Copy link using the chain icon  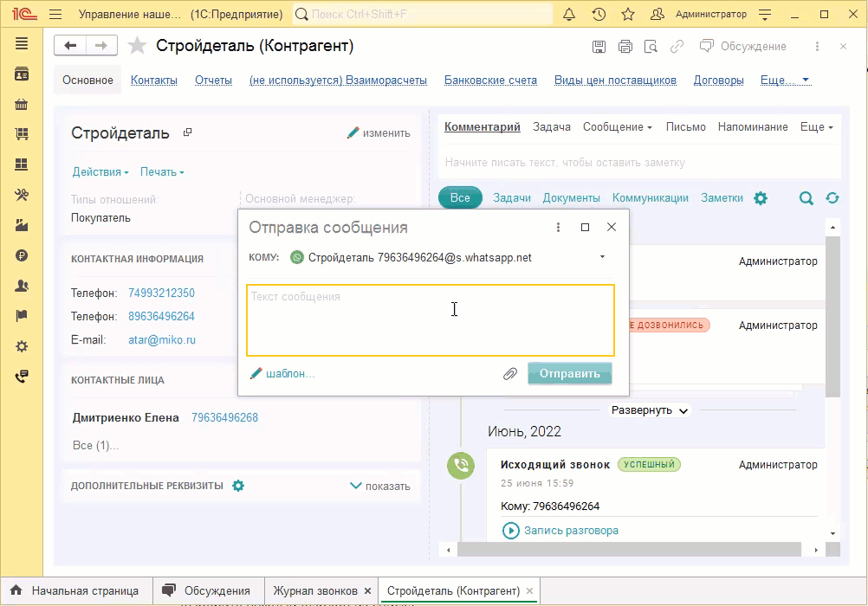pyautogui.click(x=677, y=48)
